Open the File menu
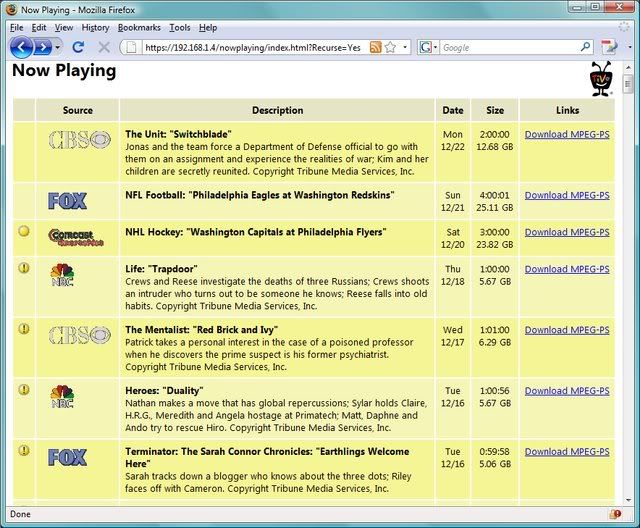640x528 pixels. point(16,27)
